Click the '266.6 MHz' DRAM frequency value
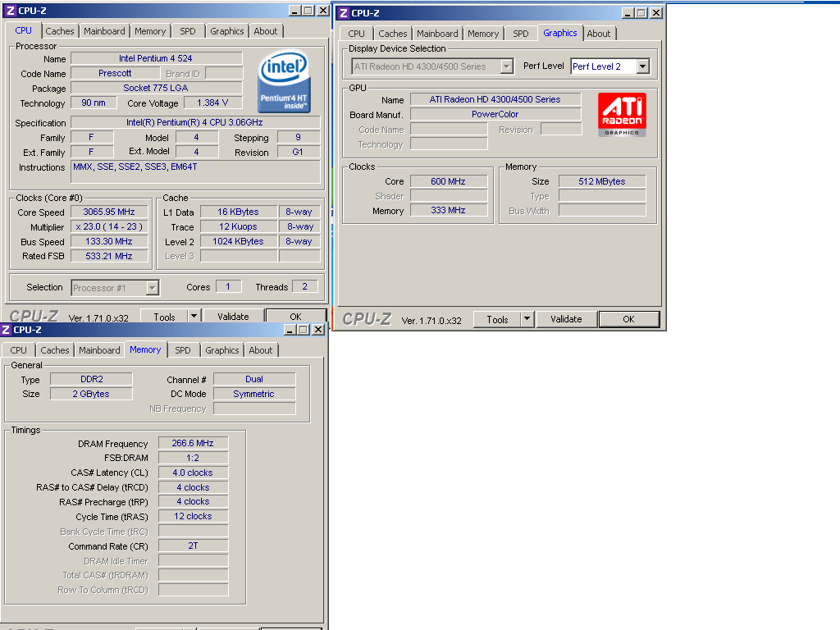This screenshot has height=630, width=840. pyautogui.click(x=194, y=444)
